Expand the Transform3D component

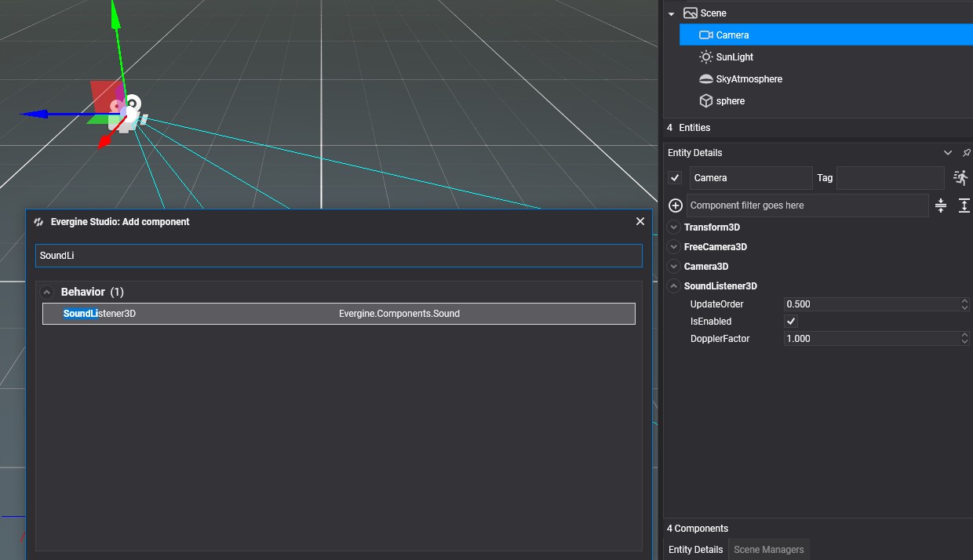point(673,227)
